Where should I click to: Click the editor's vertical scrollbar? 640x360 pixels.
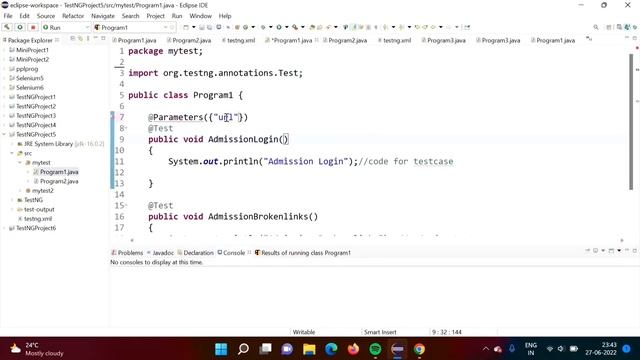(631, 121)
